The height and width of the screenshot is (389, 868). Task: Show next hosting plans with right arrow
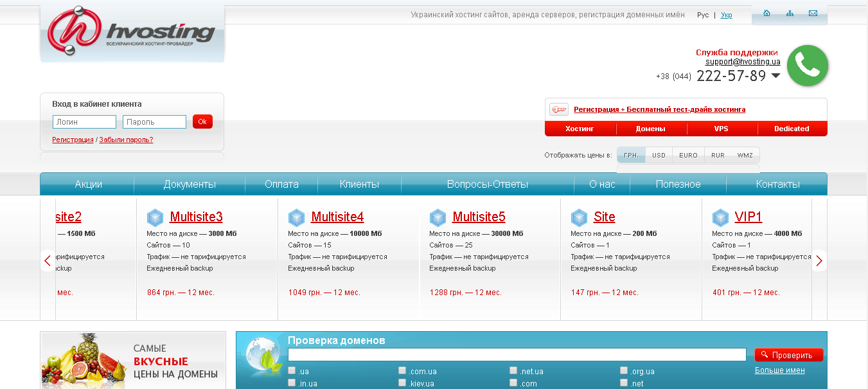[x=819, y=260]
